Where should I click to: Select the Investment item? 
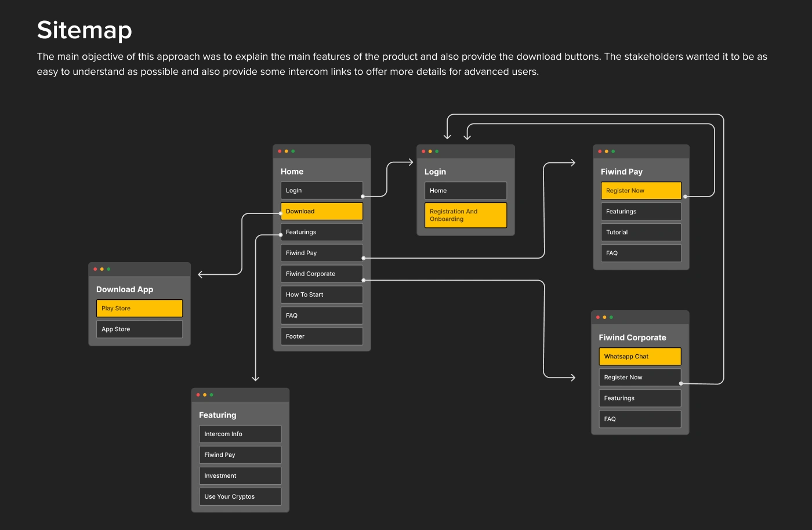240,475
